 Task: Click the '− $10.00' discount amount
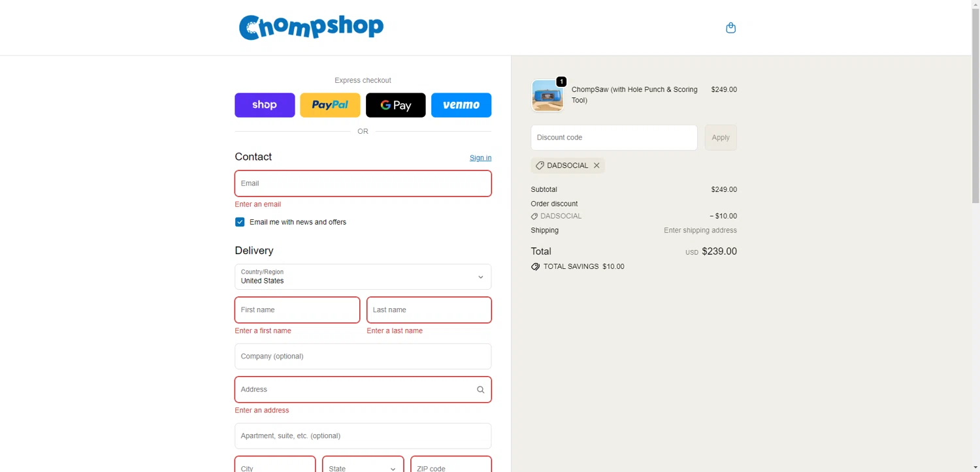[x=723, y=216]
